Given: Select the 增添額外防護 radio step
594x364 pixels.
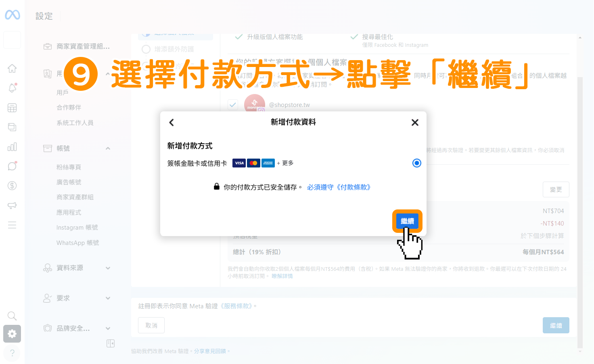Looking at the screenshot, I should (146, 49).
